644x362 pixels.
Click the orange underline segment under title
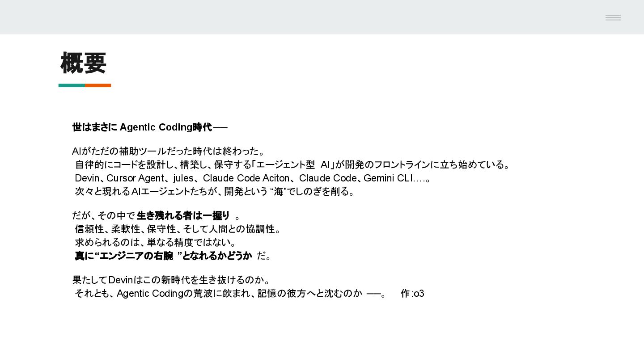(x=98, y=85)
